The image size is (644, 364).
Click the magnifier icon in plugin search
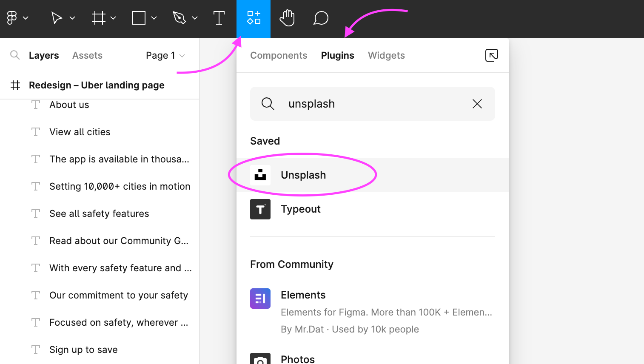pos(268,103)
